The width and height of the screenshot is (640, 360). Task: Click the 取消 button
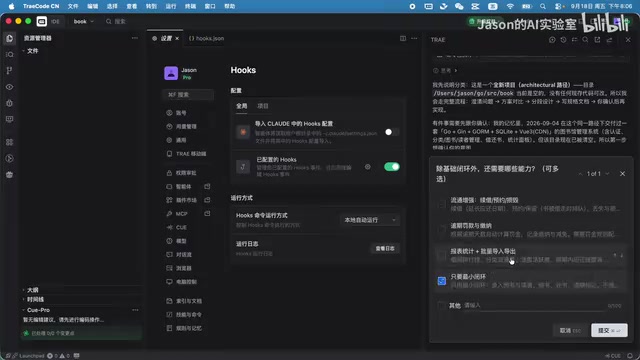coord(570,331)
